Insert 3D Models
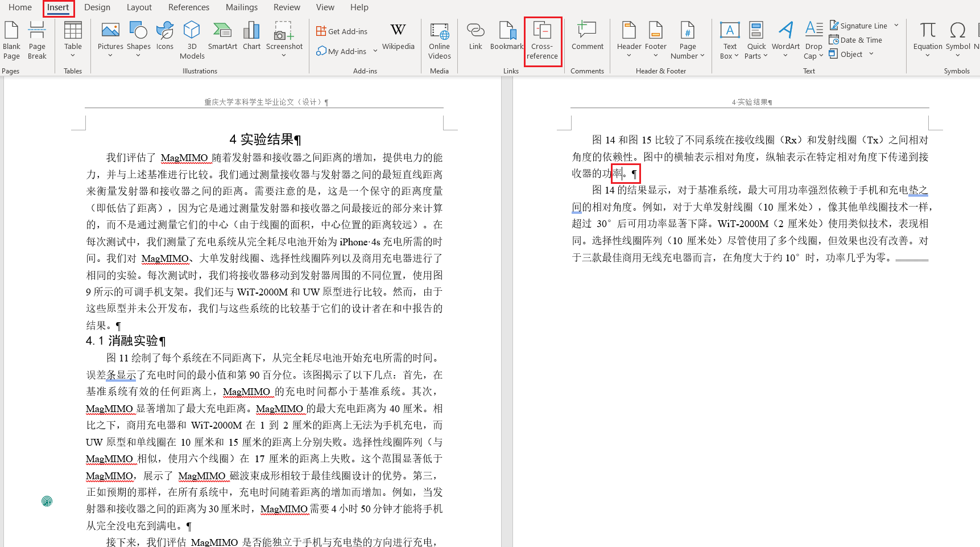 point(192,40)
